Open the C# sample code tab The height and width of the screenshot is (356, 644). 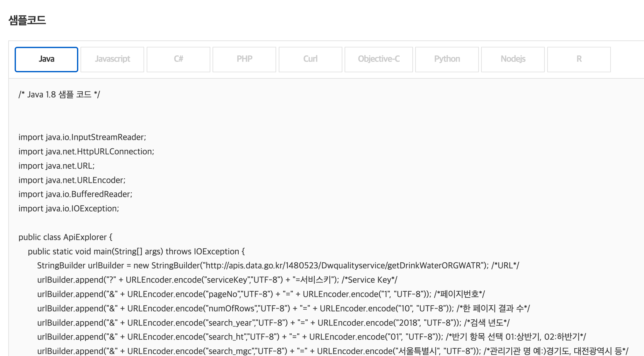coord(178,59)
